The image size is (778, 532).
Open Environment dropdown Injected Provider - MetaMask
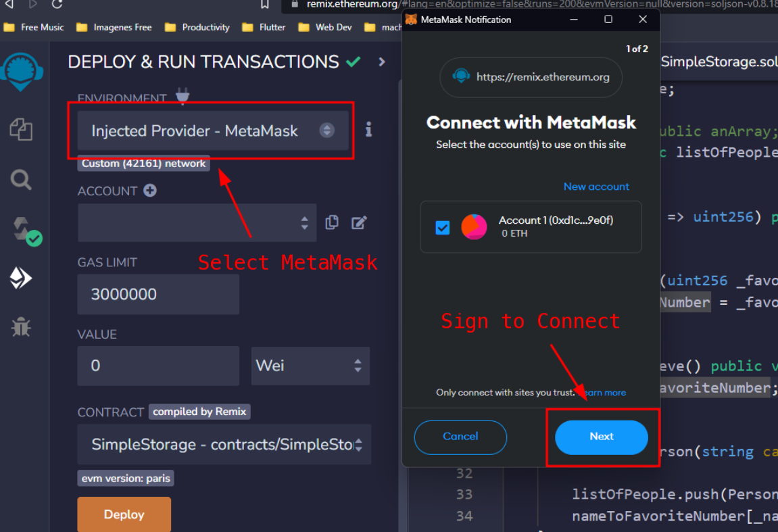(213, 130)
